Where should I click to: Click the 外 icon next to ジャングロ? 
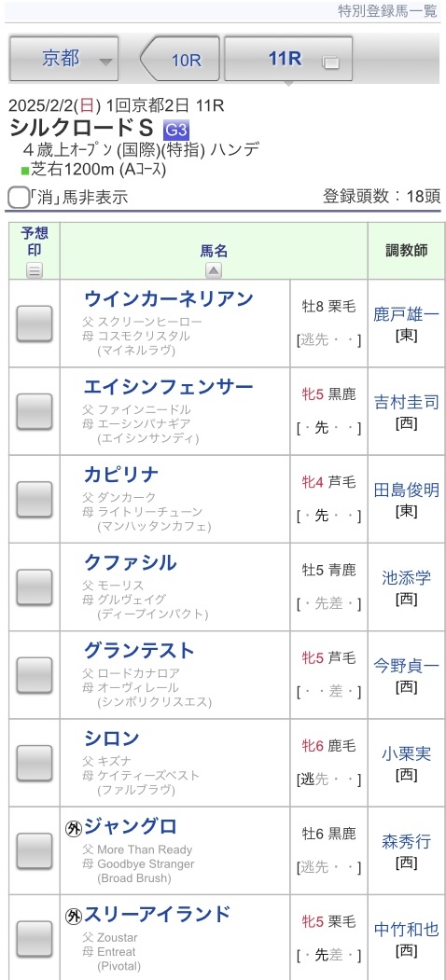(74, 828)
